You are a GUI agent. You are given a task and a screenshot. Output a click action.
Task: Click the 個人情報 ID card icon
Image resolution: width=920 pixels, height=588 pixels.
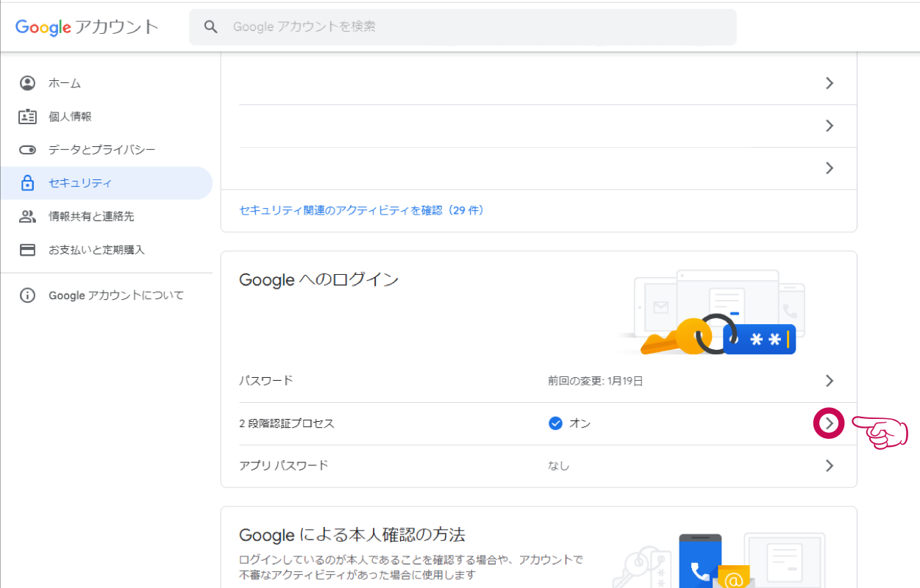tap(27, 116)
